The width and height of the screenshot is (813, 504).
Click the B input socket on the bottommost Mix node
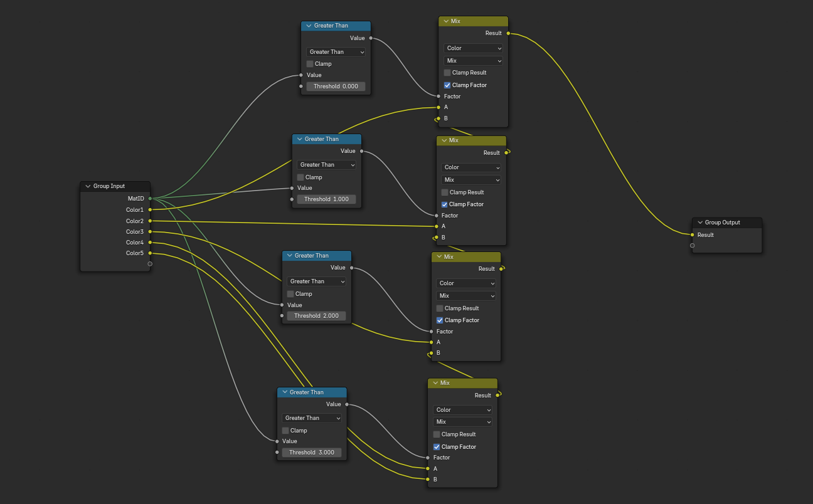[x=428, y=480]
